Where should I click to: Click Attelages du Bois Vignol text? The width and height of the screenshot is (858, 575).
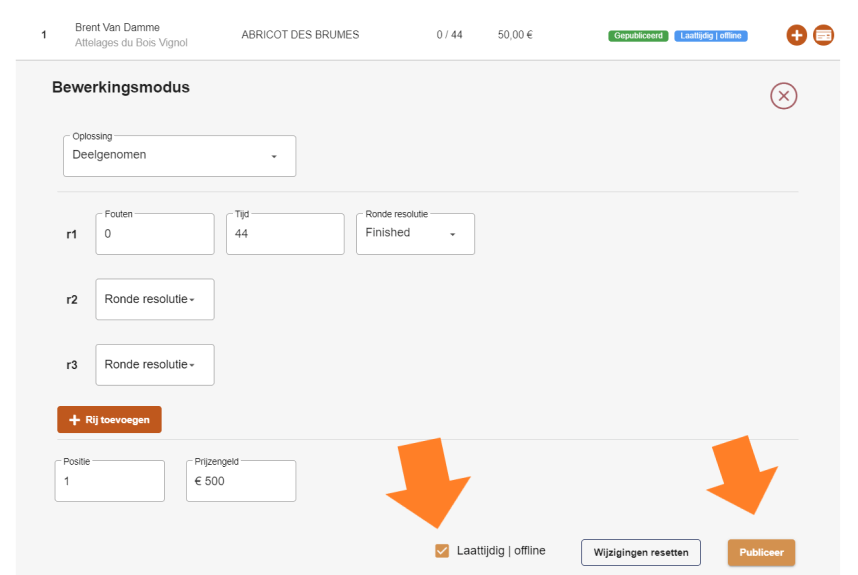(x=131, y=43)
